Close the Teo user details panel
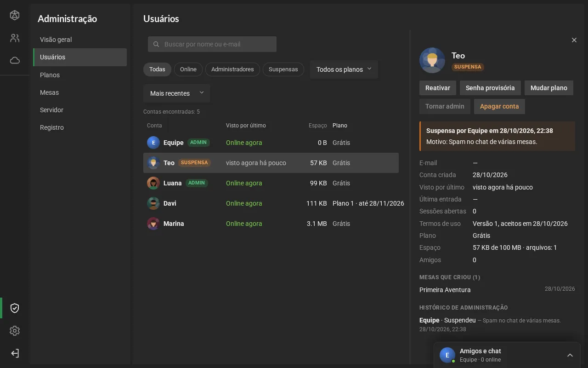The height and width of the screenshot is (368, 588). [574, 40]
